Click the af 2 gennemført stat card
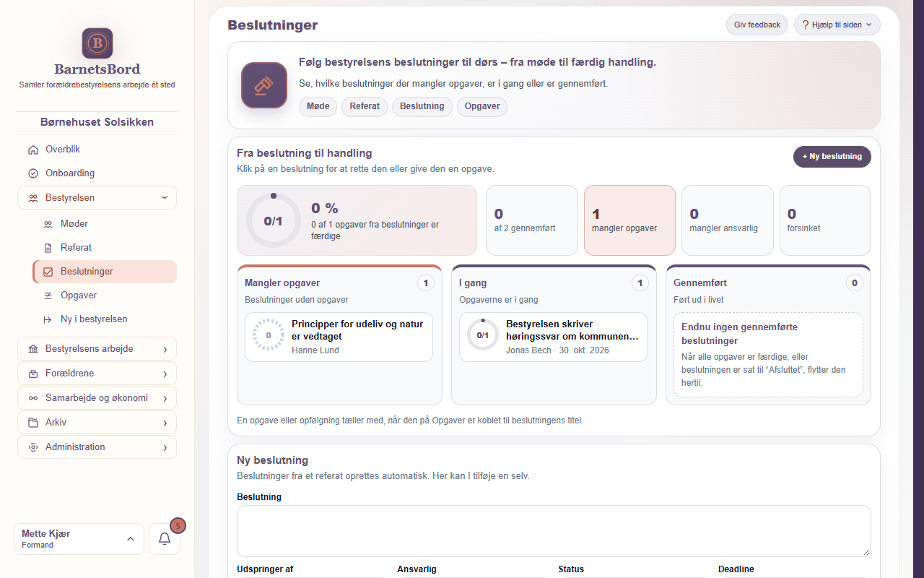Image resolution: width=924 pixels, height=578 pixels. (x=532, y=220)
